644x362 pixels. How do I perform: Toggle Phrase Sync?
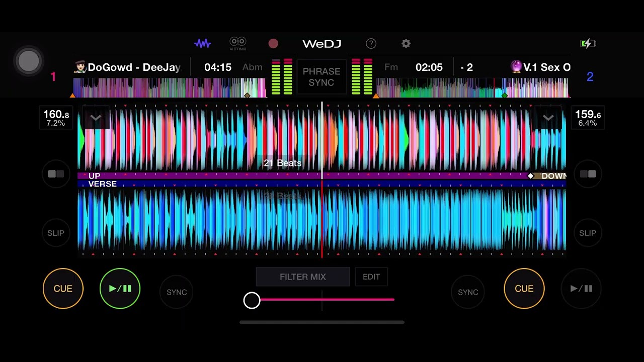pyautogui.click(x=321, y=77)
